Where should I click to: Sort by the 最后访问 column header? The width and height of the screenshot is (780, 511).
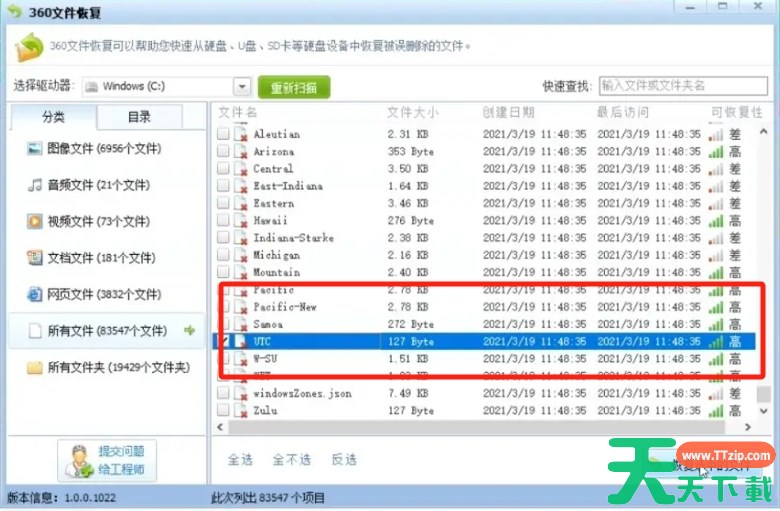[x=623, y=112]
